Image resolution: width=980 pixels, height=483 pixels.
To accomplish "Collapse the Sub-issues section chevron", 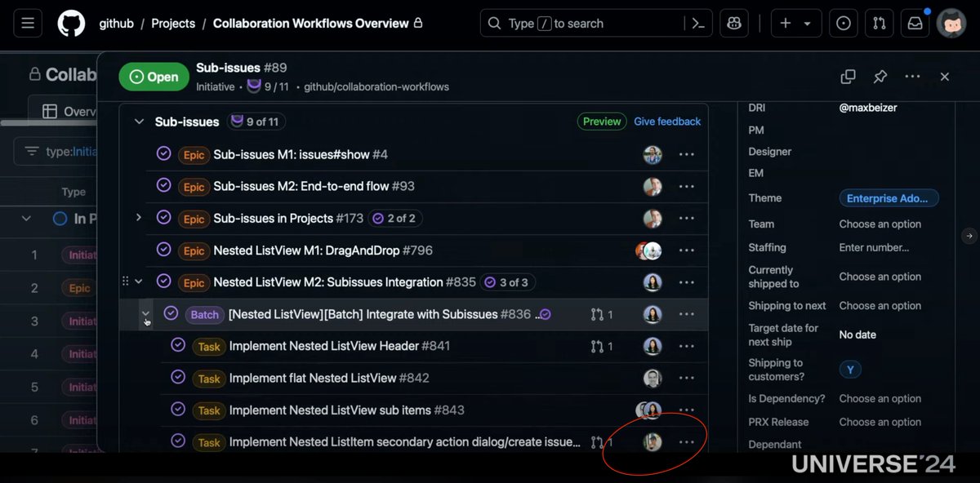I will [138, 122].
